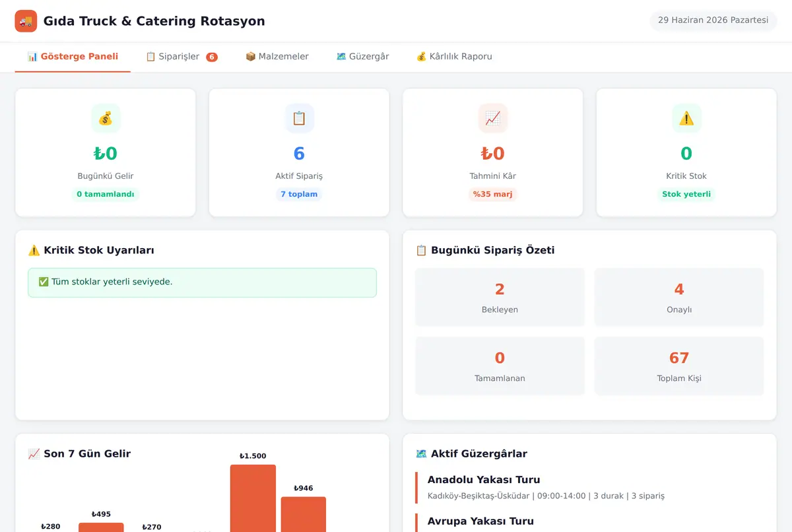Screen dimensions: 792x532
Task: Switch to the Malzemeler tab
Action: click(277, 57)
